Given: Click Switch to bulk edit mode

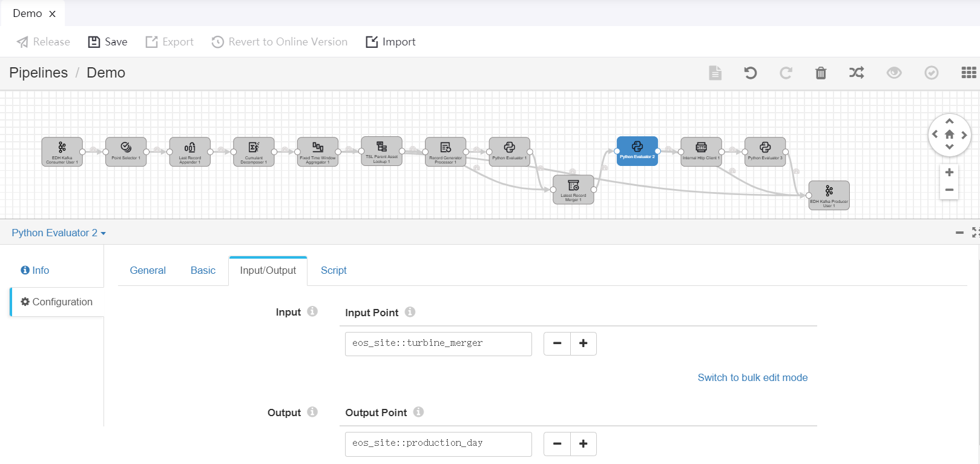Looking at the screenshot, I should 752,378.
